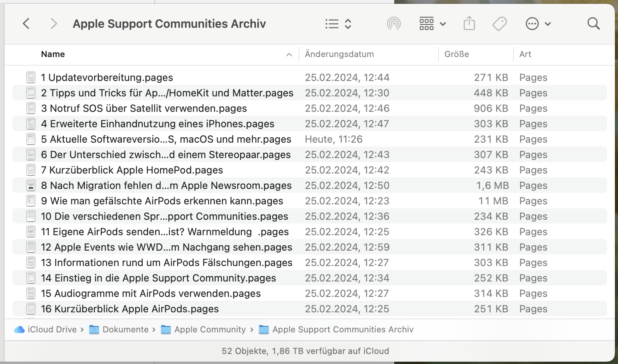Expand the grouping options dropdown
Viewport: 618px width, 364px height.
point(432,24)
